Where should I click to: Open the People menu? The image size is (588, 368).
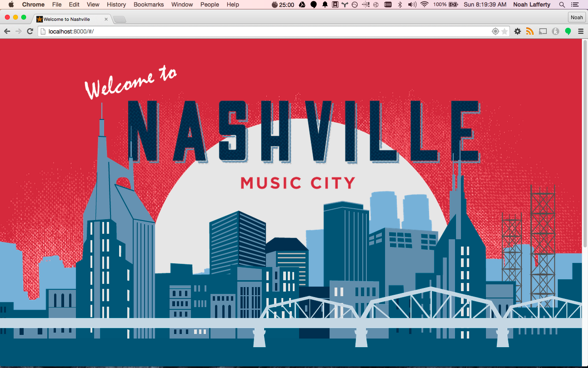click(209, 4)
